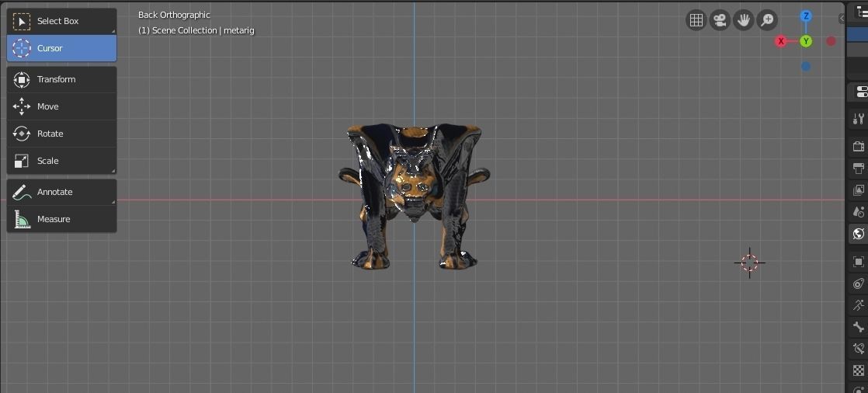Image resolution: width=868 pixels, height=393 pixels.
Task: Open the Texture properties tab (checker icon)
Action: point(859,370)
